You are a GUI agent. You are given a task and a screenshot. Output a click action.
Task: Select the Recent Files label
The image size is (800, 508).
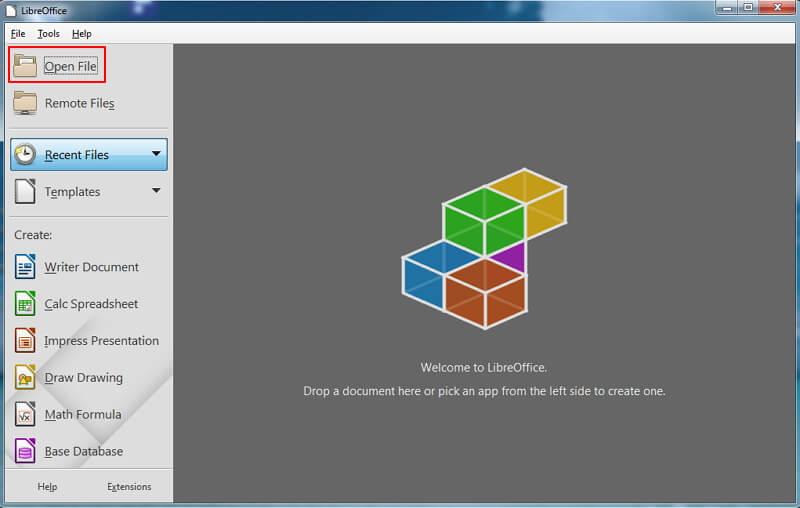pyautogui.click(x=77, y=155)
